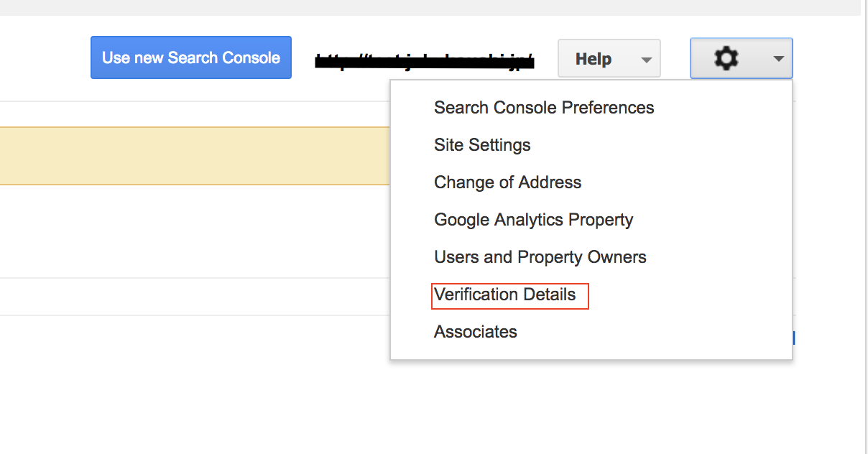This screenshot has width=868, height=454.
Task: Click the vertical scrollbar track at right edge
Action: tap(864, 227)
